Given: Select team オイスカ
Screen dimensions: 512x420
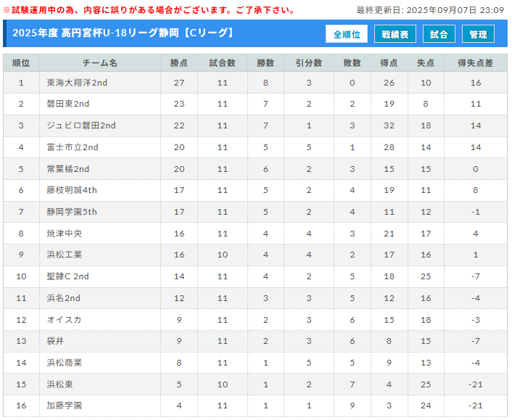Looking at the screenshot, I should [64, 320].
